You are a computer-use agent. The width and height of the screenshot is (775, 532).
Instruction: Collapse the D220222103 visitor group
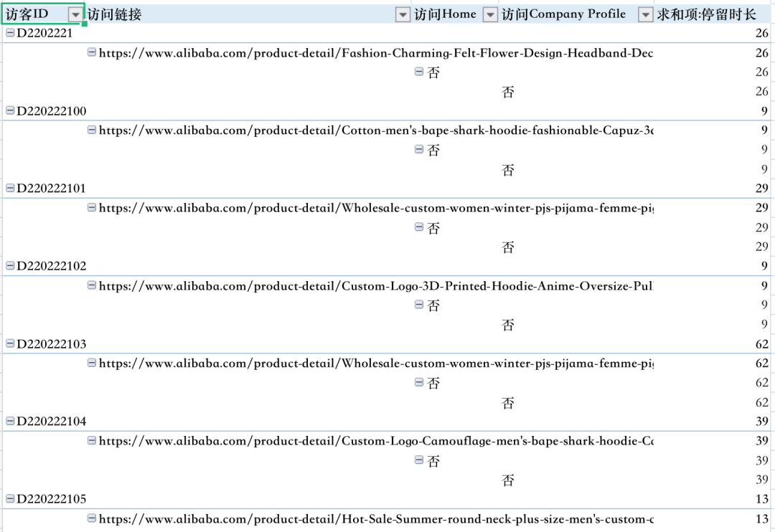coord(10,343)
